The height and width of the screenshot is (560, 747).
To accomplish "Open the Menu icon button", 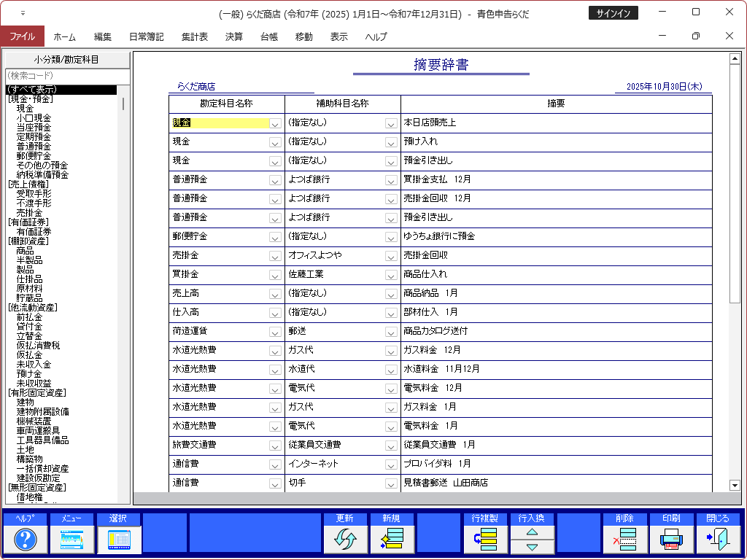I will (x=72, y=539).
